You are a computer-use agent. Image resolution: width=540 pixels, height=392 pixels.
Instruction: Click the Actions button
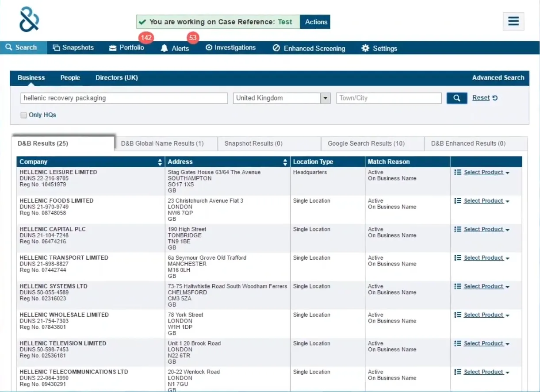point(316,22)
